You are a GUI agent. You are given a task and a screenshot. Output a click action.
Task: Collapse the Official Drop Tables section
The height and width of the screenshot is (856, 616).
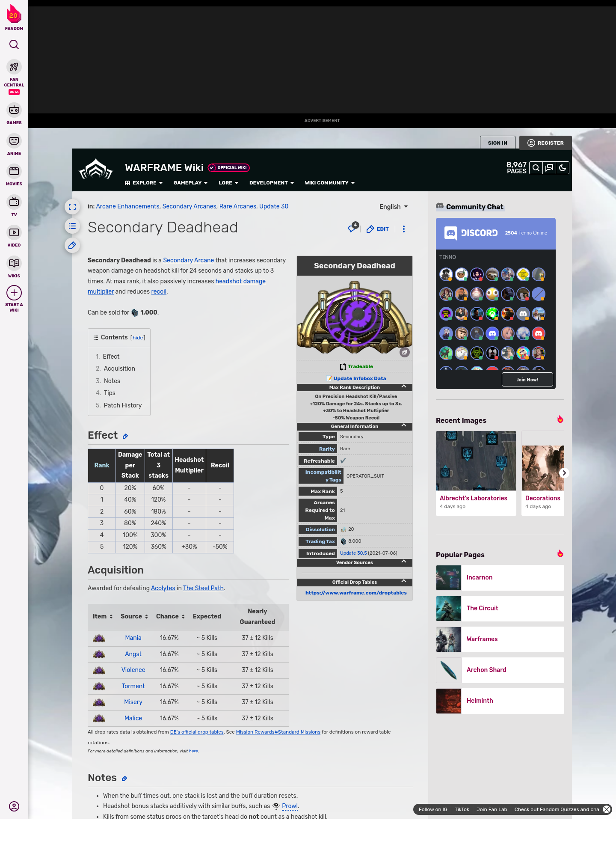404,581
